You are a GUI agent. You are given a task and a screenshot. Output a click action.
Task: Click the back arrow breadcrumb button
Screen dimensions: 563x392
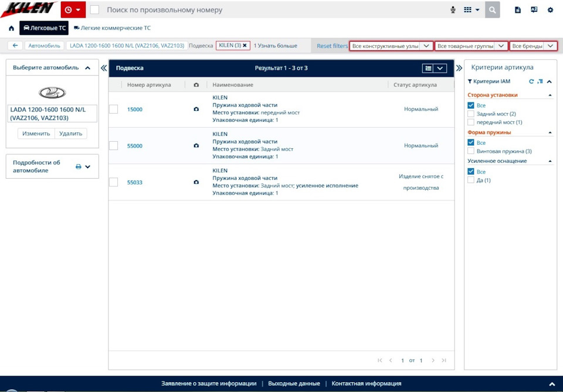[15, 46]
